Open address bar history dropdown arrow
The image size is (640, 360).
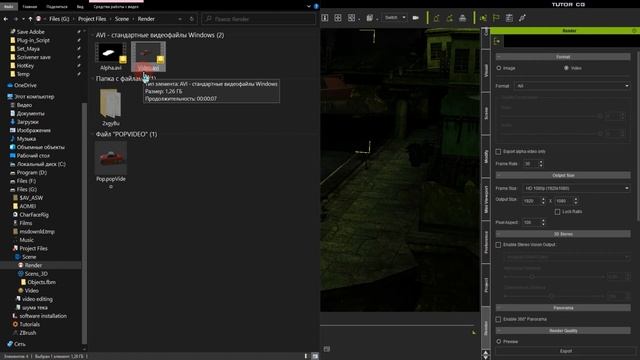180,19
